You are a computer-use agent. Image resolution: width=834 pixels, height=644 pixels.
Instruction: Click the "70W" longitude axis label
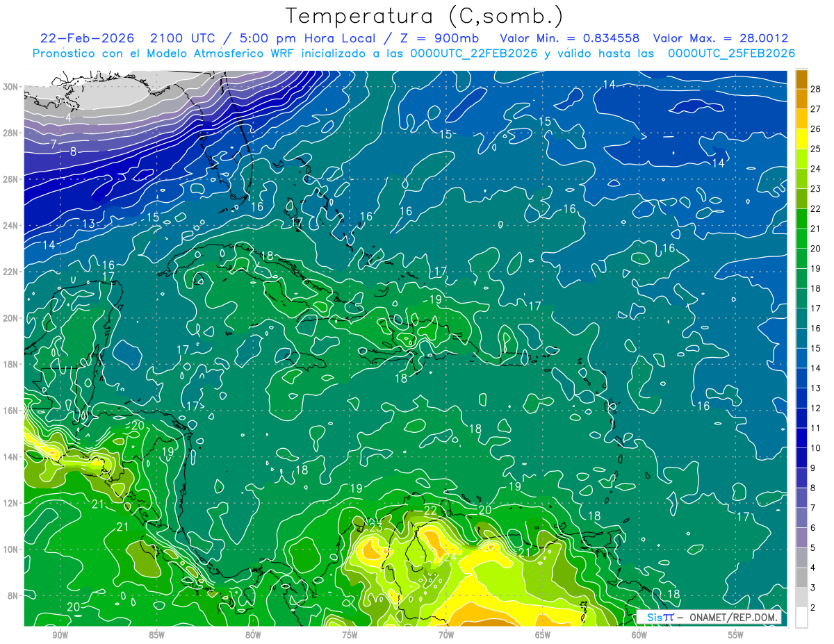coord(446,635)
